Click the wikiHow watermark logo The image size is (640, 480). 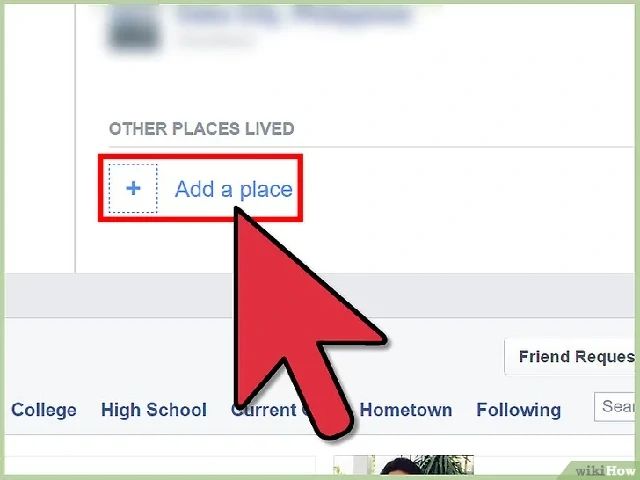click(604, 470)
